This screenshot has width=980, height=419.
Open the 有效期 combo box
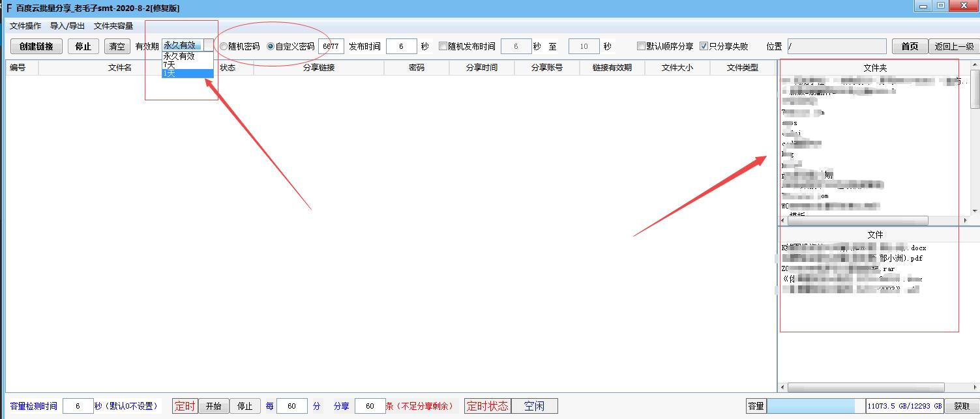point(188,45)
